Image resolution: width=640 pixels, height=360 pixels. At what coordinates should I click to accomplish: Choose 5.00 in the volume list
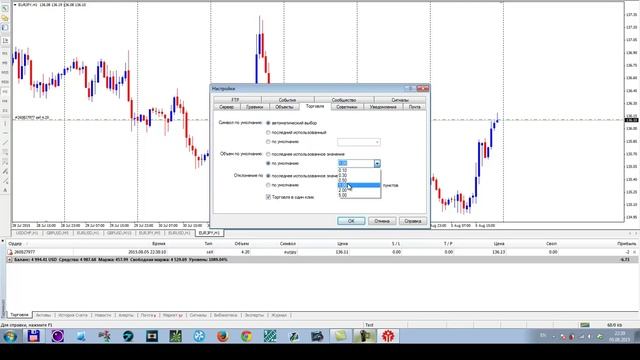359,195
